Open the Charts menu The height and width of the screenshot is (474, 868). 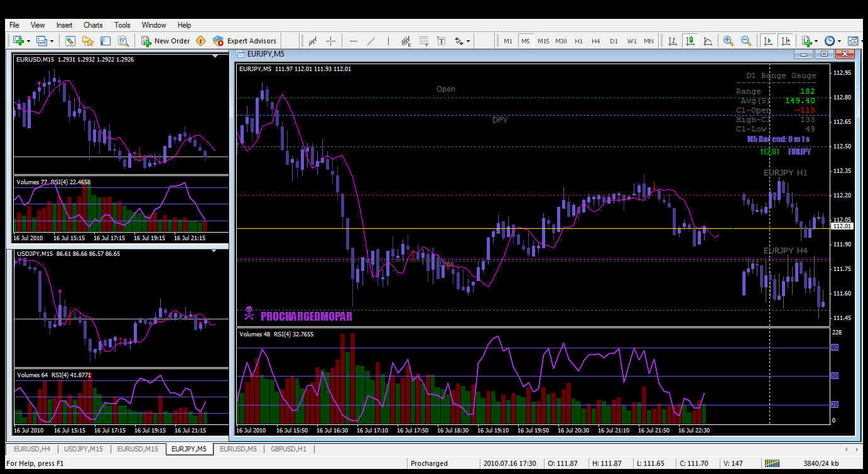pyautogui.click(x=93, y=25)
